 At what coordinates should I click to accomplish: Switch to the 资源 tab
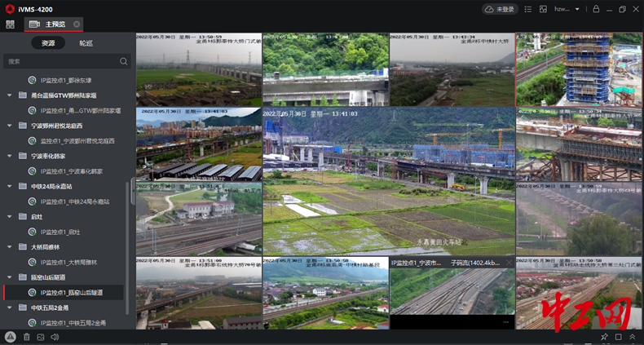48,43
